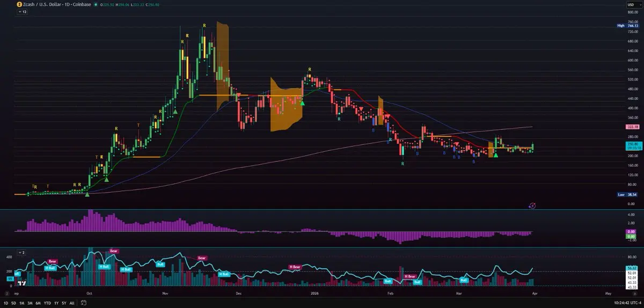Select the 5D time range

tap(13, 303)
